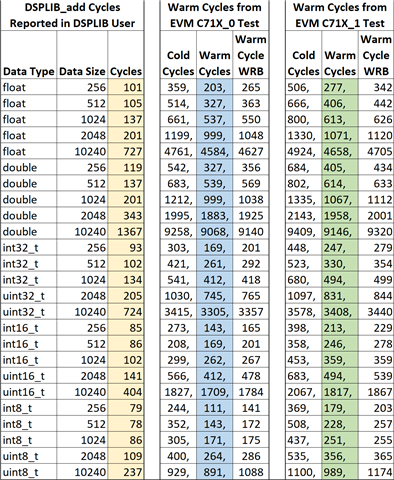Click the Cycles value 101
The height and width of the screenshot is (480, 394).
click(126, 87)
